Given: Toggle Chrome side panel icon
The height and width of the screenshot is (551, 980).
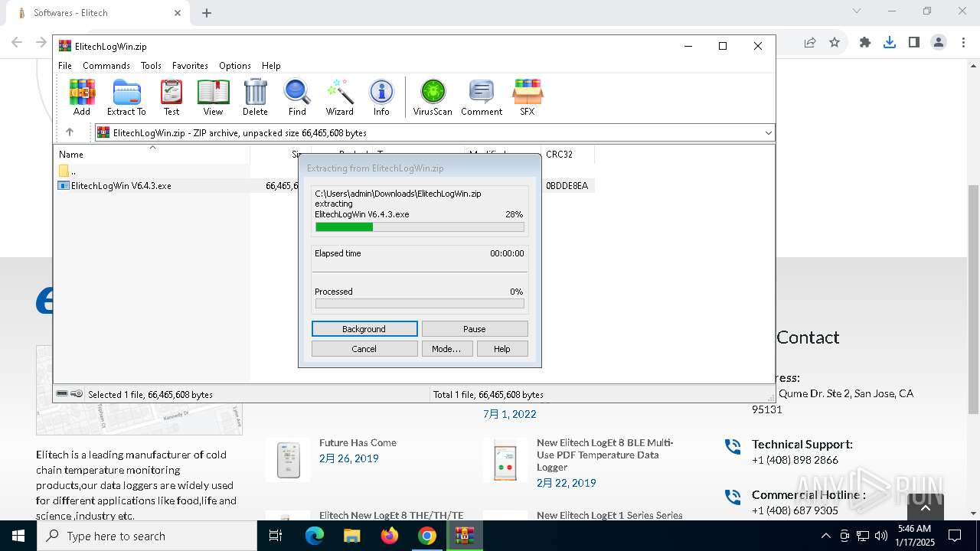Looking at the screenshot, I should click(x=914, y=43).
